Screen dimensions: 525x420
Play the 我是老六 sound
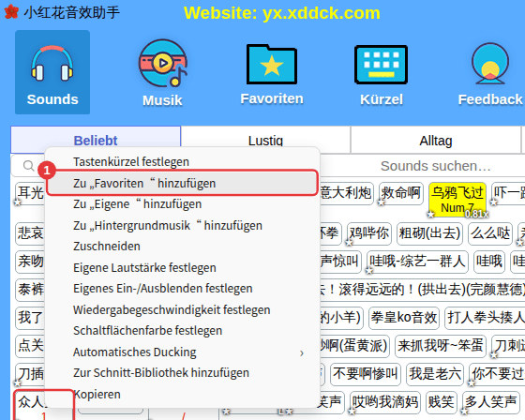pyautogui.click(x=435, y=373)
